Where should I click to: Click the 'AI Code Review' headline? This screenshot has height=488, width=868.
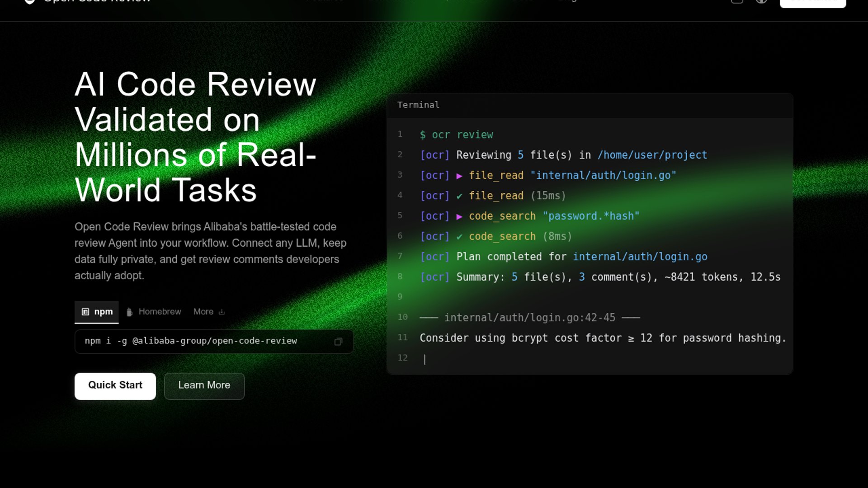[x=195, y=137]
